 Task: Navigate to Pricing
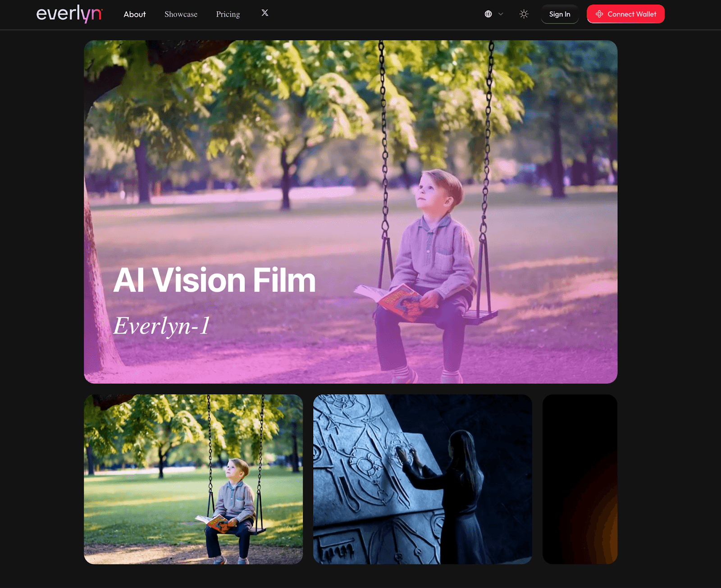[228, 14]
